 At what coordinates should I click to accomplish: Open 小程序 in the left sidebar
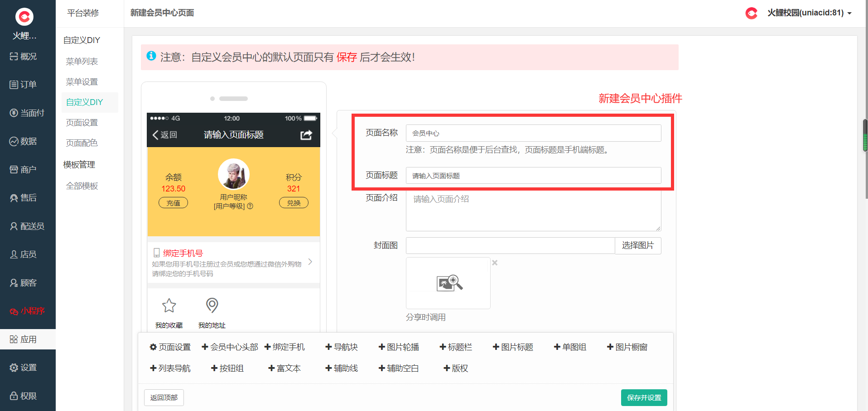(27, 311)
